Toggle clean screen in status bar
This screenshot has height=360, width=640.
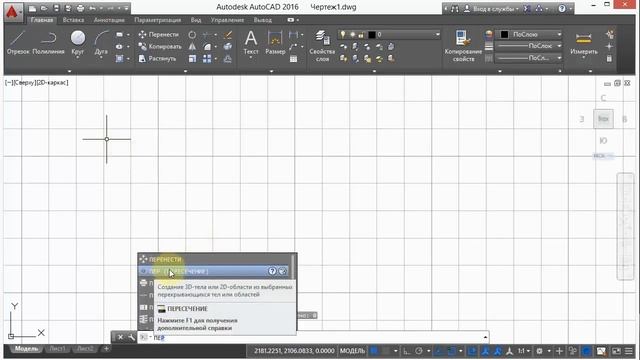pos(616,351)
